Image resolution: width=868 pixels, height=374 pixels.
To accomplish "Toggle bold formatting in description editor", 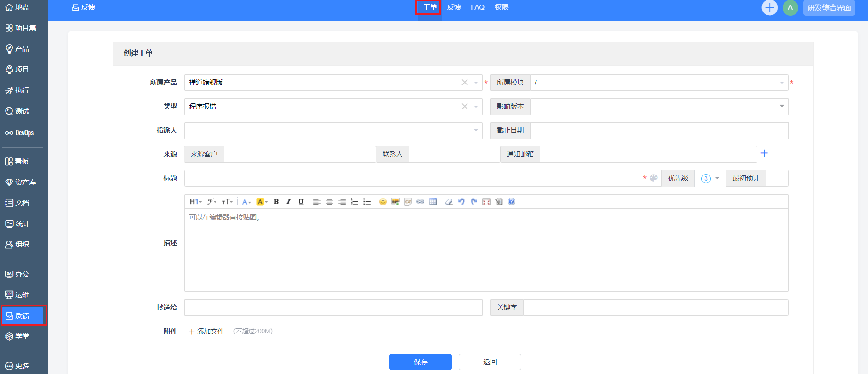I will [x=276, y=202].
